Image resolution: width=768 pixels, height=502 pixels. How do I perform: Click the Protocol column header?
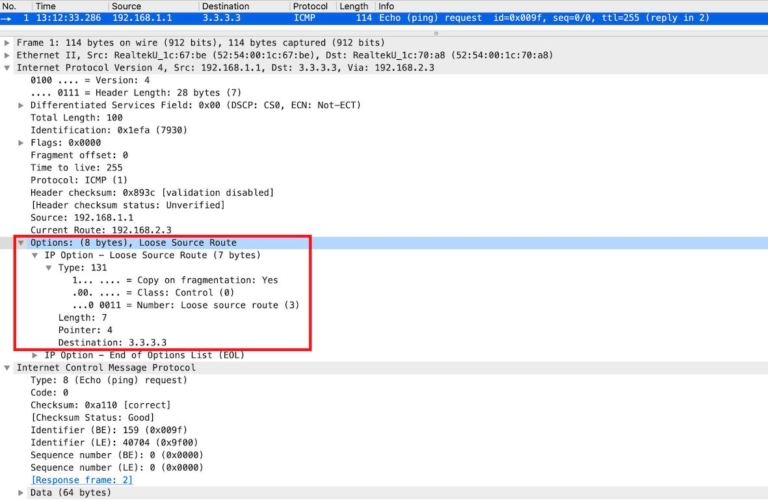310,6
